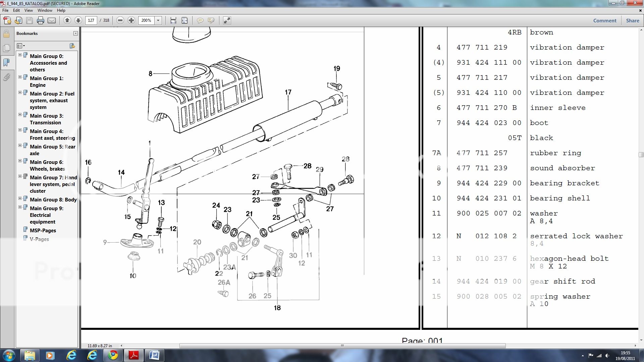Switch to full screen read mode

point(227,20)
